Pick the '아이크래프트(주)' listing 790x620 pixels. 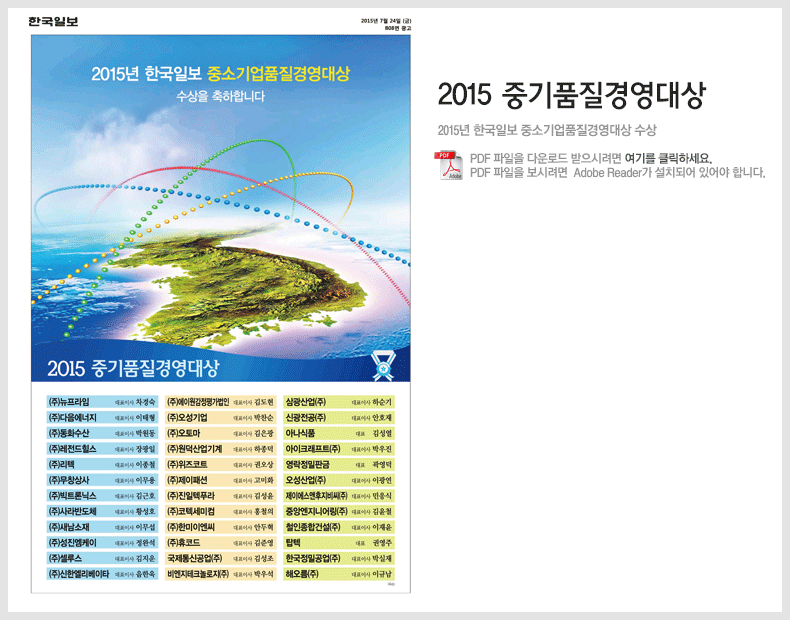(339, 449)
